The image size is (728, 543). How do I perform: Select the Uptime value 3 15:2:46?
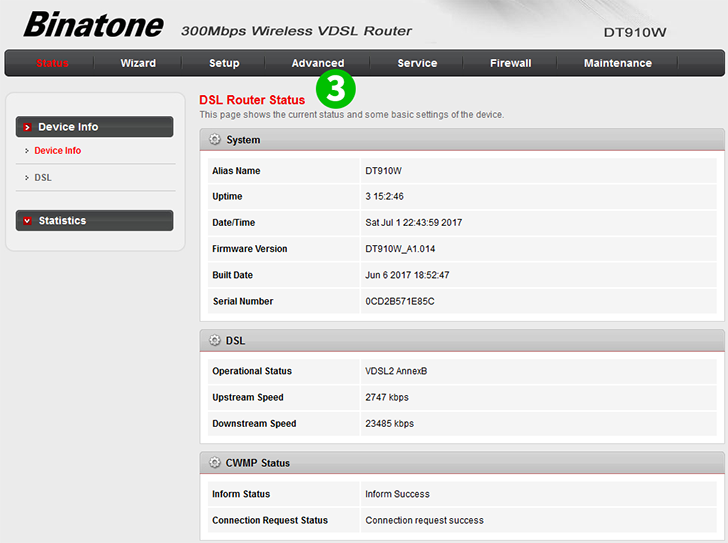(384, 196)
